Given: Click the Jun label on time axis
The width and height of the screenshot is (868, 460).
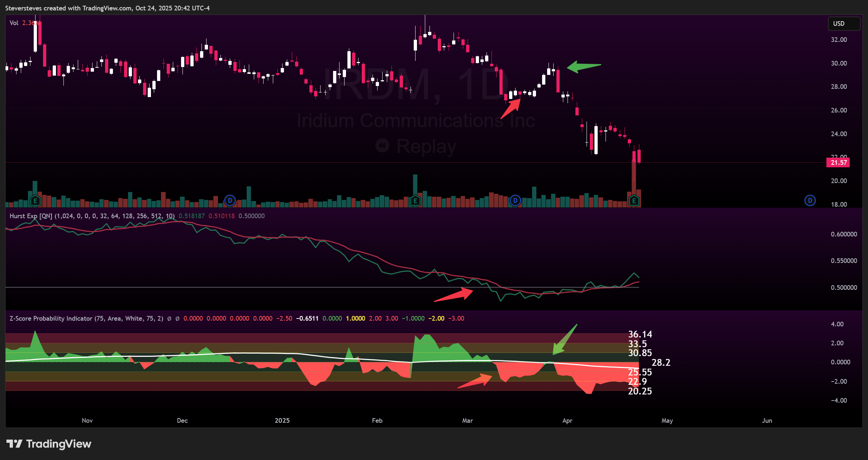Looking at the screenshot, I should [767, 421].
